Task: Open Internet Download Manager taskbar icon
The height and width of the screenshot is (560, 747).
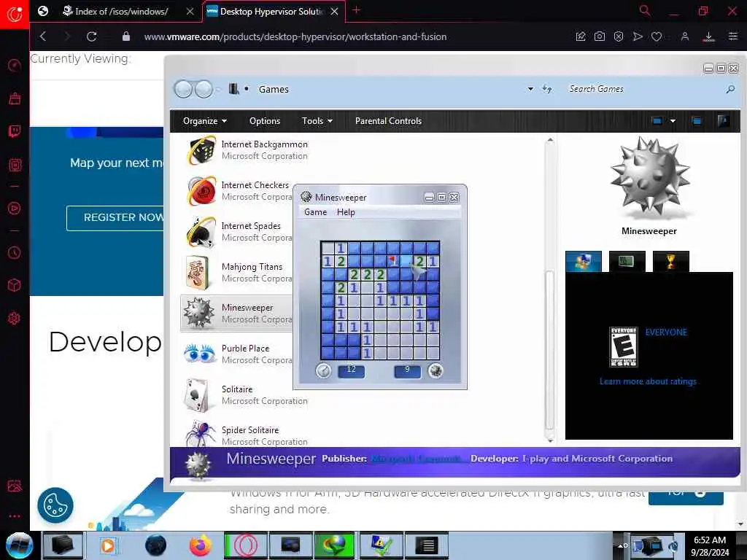Action: click(336, 545)
